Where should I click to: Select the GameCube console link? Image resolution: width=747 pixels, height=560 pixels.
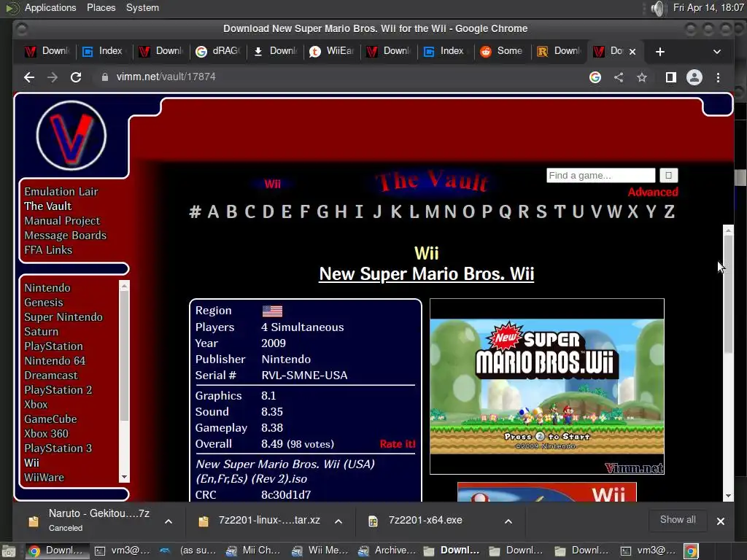(50, 419)
